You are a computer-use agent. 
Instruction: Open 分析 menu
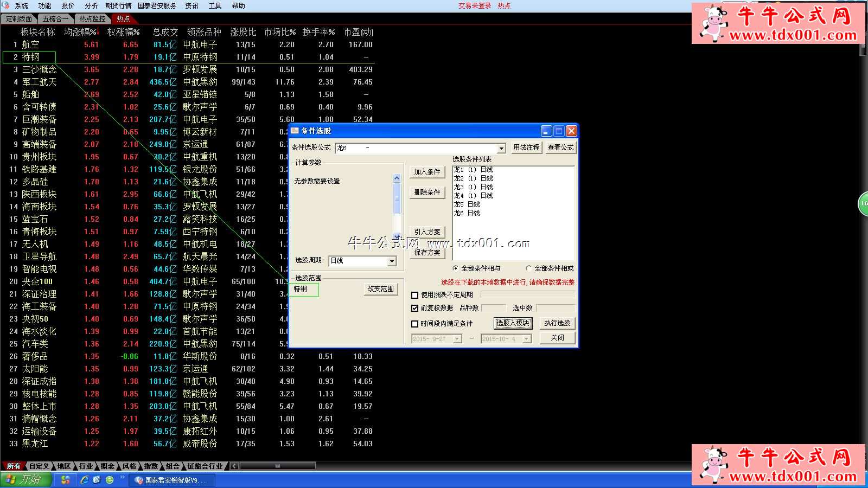pos(92,6)
